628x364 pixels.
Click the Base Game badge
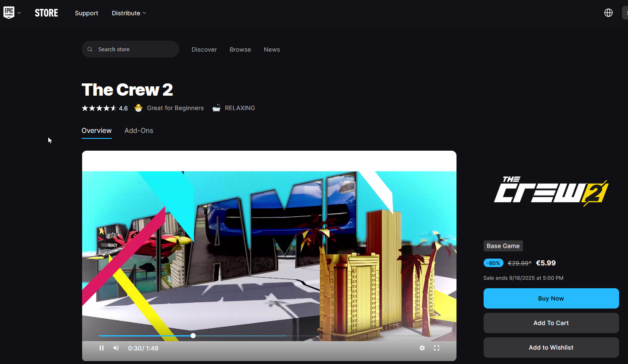tap(503, 246)
